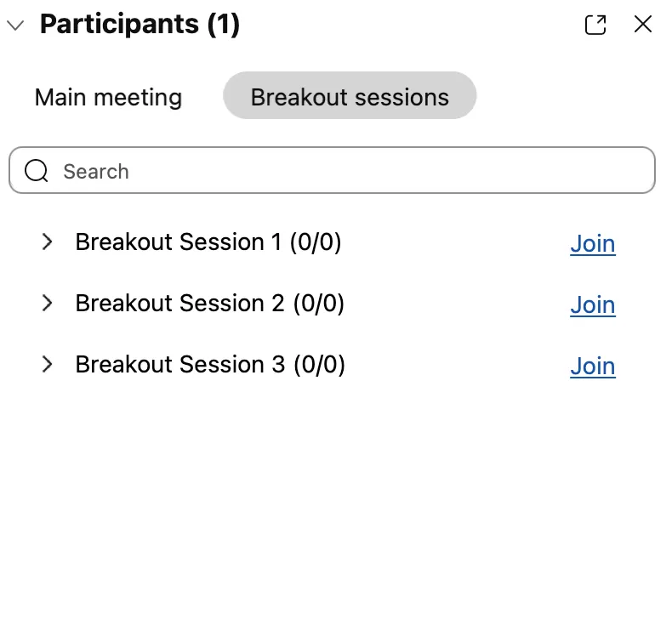
Task: Pop out the Participants panel
Action: point(595,26)
